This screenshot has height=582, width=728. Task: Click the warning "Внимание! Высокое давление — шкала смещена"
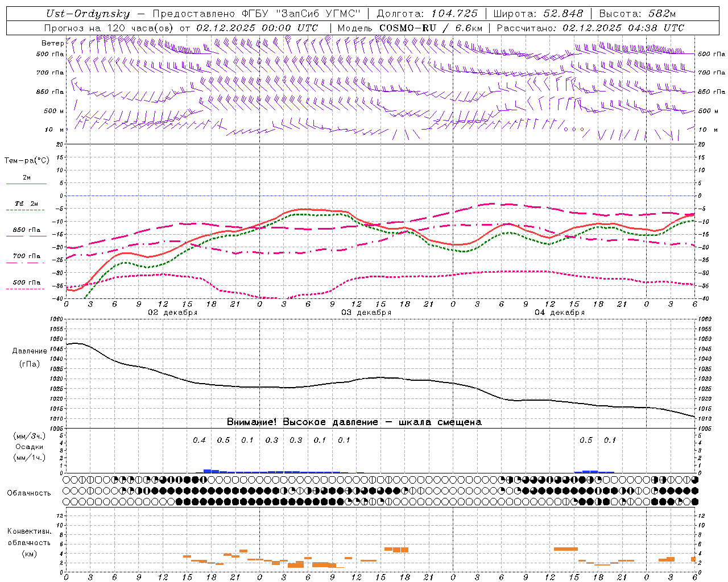(354, 422)
